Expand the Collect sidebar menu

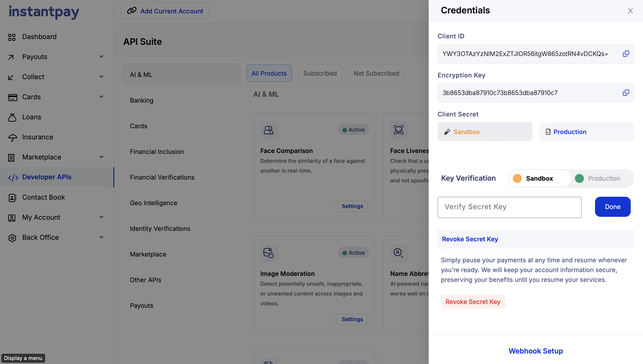click(101, 77)
